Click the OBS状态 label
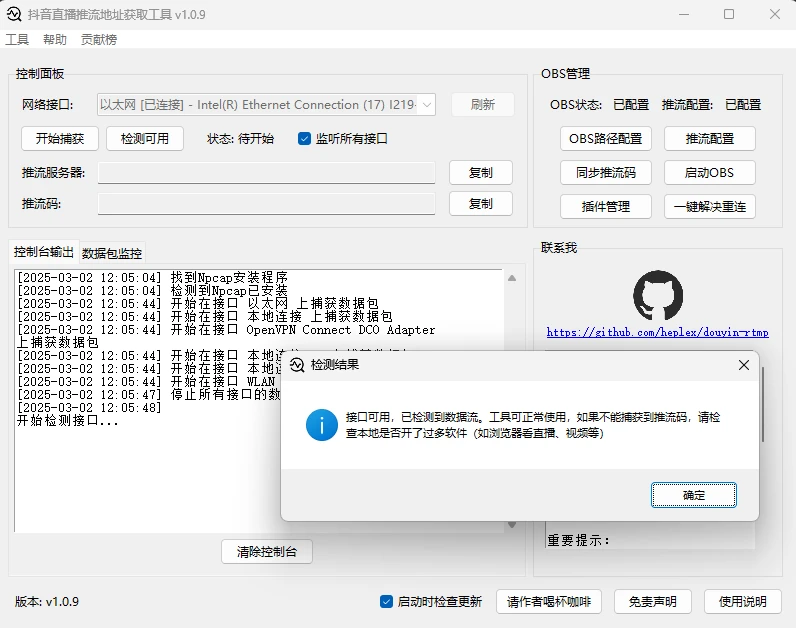Viewport: 796px width, 628px height. 576,105
